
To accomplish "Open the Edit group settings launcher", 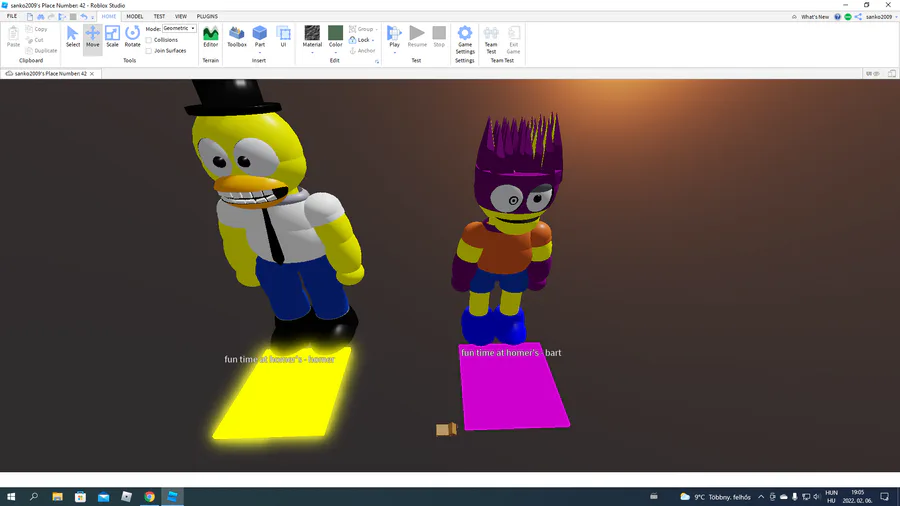I will coord(377,61).
